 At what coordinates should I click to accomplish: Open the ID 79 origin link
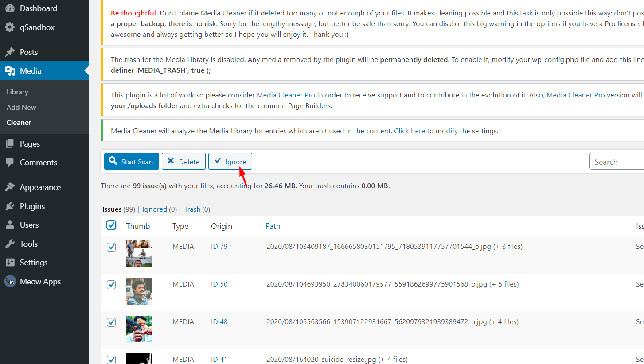pyautogui.click(x=219, y=247)
